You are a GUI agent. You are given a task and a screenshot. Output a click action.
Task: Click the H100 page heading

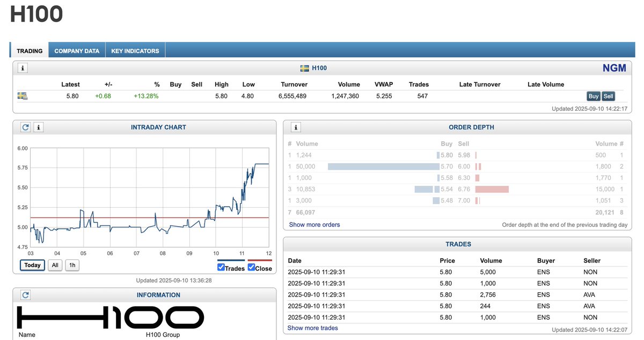36,14
